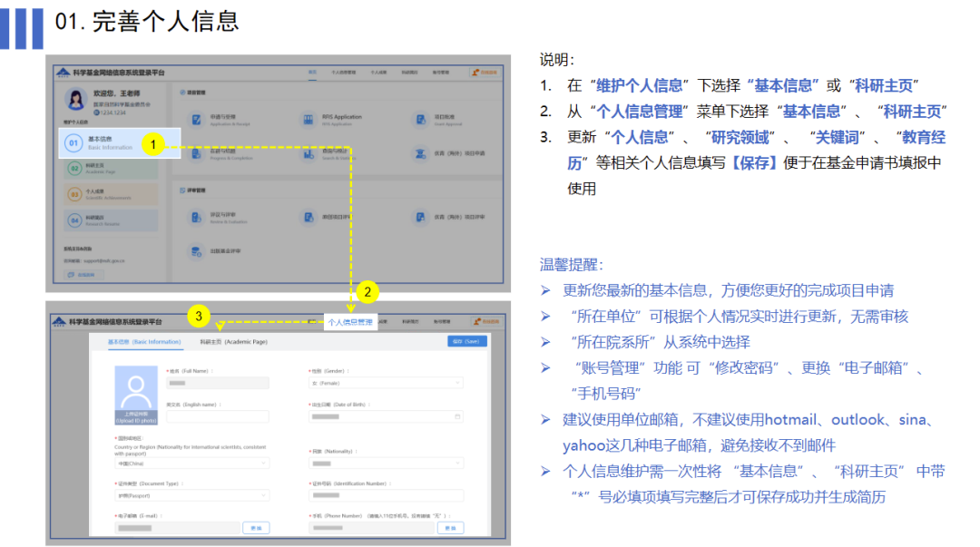Open the 原创项目评审 icon
The width and height of the screenshot is (980, 547).
[309, 217]
